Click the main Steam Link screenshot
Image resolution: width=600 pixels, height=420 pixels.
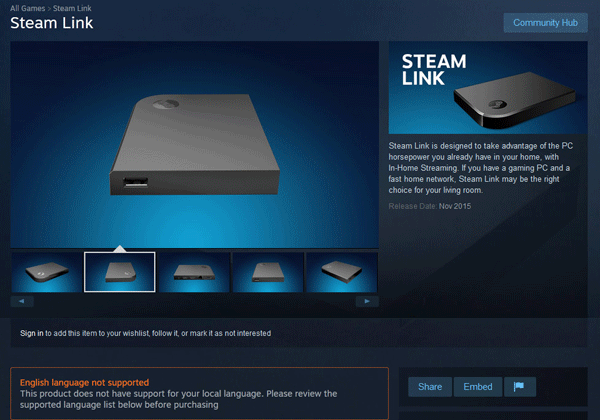pos(195,145)
